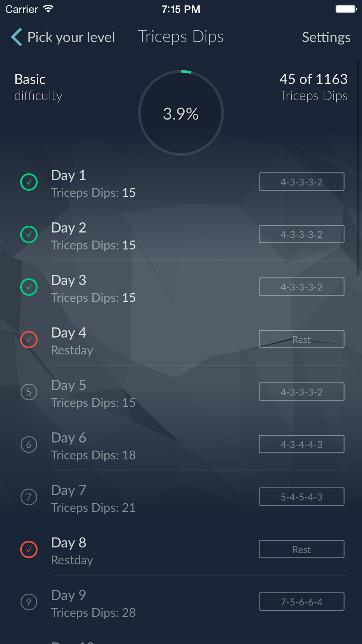Image resolution: width=362 pixels, height=644 pixels.
Task: Tap the Day 9 sets button 7-5-6-6-4
Action: (x=302, y=602)
